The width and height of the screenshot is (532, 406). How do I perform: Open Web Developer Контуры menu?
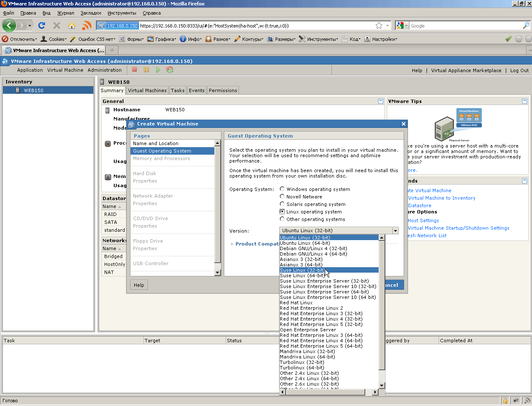point(248,39)
